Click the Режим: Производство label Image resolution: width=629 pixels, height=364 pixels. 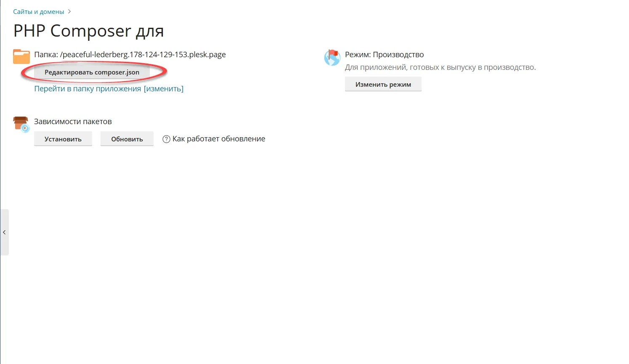click(x=384, y=55)
